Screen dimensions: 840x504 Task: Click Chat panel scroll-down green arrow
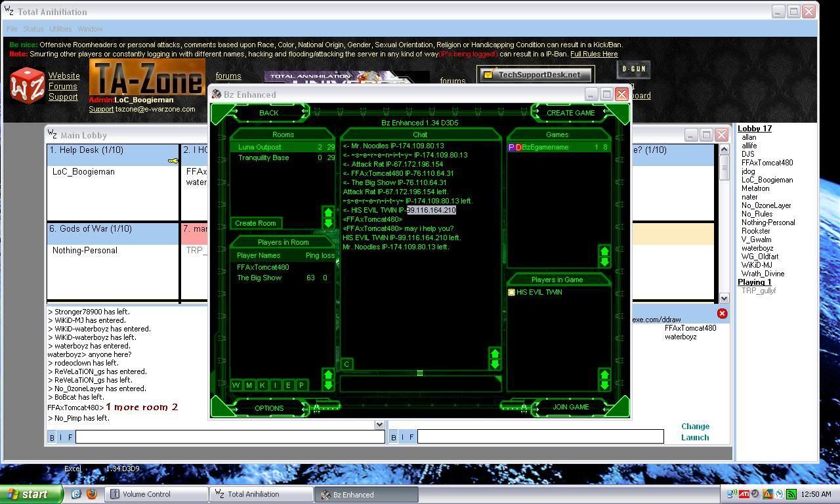click(x=495, y=365)
